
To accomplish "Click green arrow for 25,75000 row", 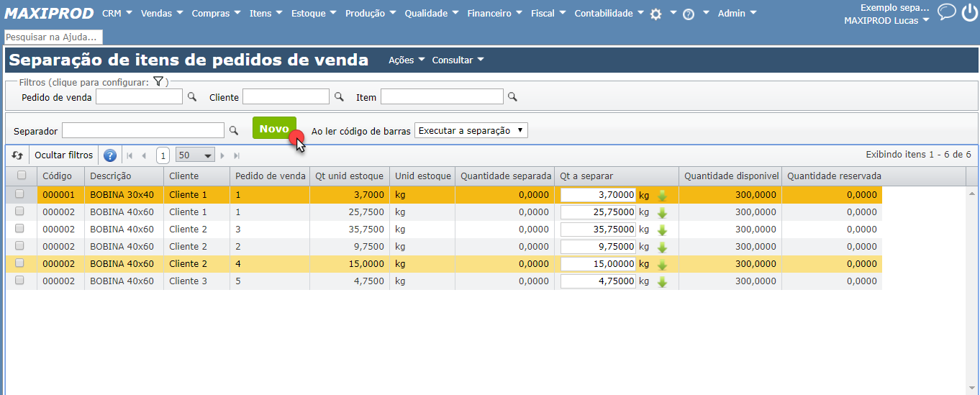I will coord(663,212).
